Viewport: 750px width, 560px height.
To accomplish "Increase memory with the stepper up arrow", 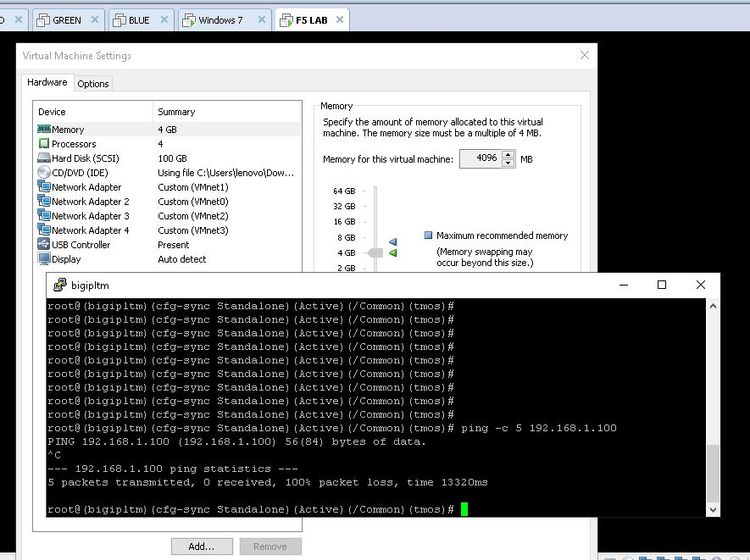I will [x=509, y=155].
